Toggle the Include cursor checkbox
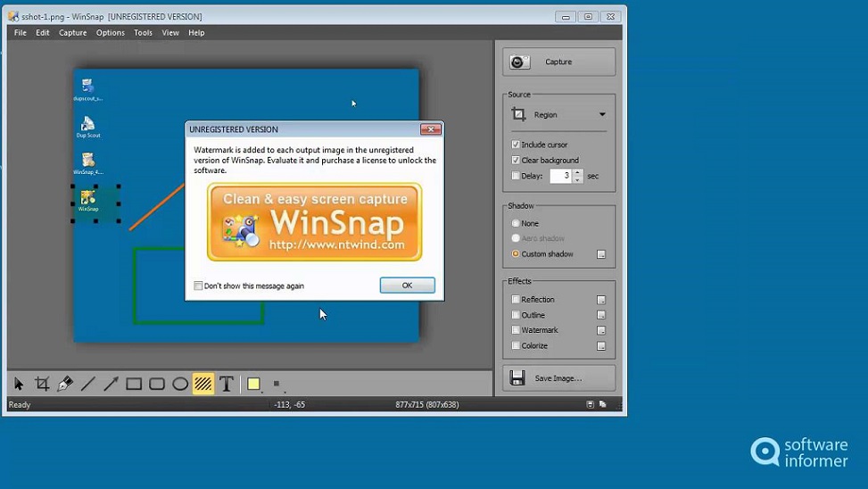Viewport: 868px width, 489px height. pyautogui.click(x=516, y=145)
